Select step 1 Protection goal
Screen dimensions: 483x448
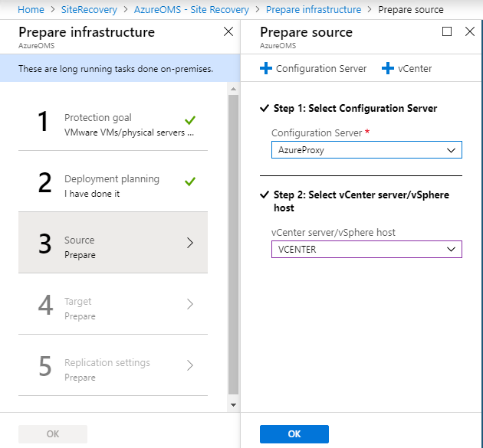[x=113, y=120]
